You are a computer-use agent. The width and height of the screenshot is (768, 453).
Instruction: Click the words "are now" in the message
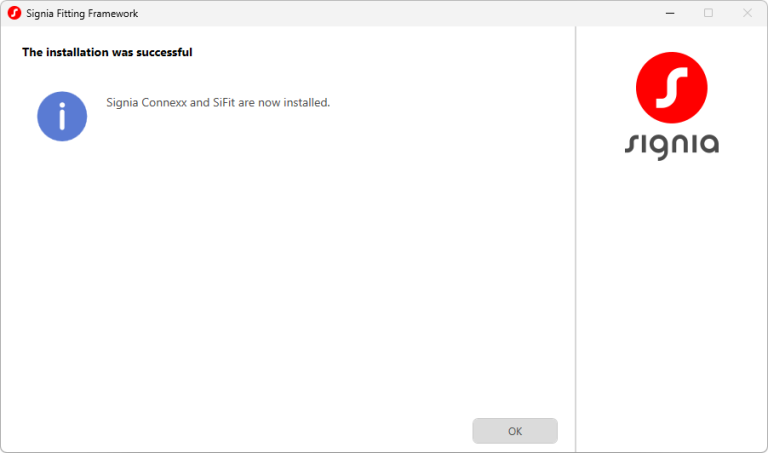pos(261,102)
